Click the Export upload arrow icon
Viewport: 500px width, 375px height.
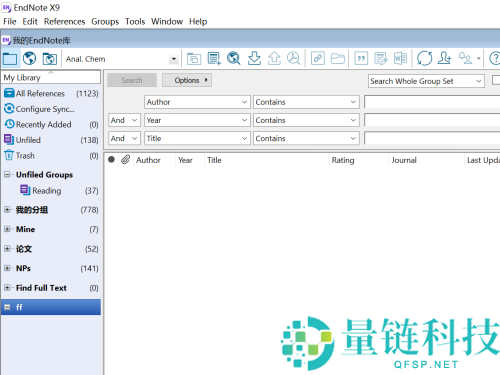(274, 58)
